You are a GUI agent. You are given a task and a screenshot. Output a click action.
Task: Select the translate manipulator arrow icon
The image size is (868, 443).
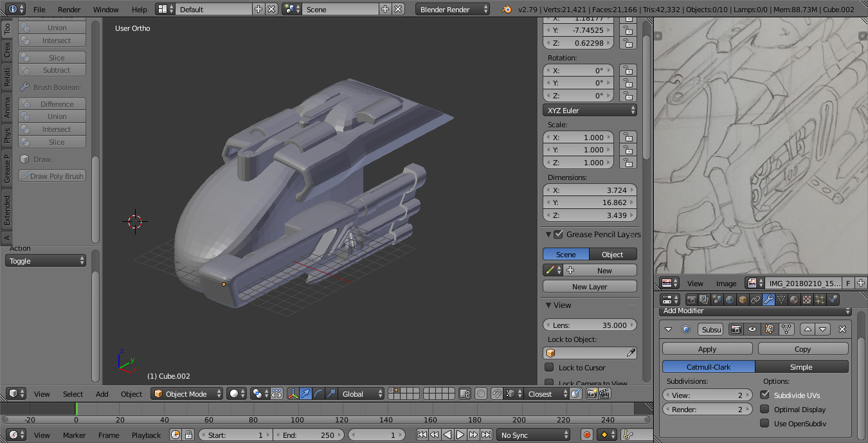[306, 393]
